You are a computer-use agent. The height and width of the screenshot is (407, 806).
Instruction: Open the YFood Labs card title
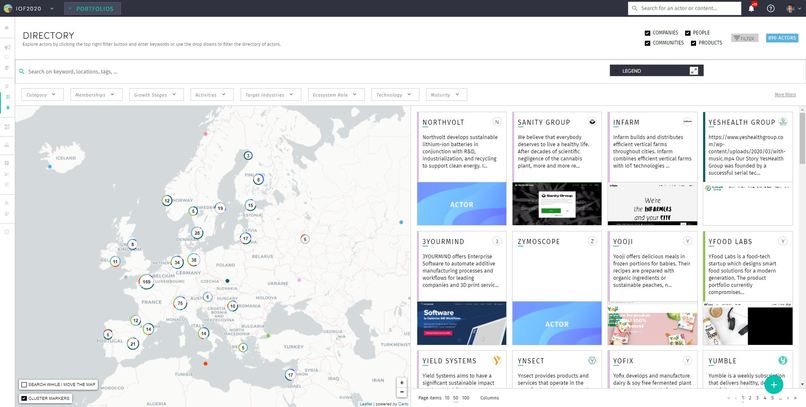coord(730,242)
